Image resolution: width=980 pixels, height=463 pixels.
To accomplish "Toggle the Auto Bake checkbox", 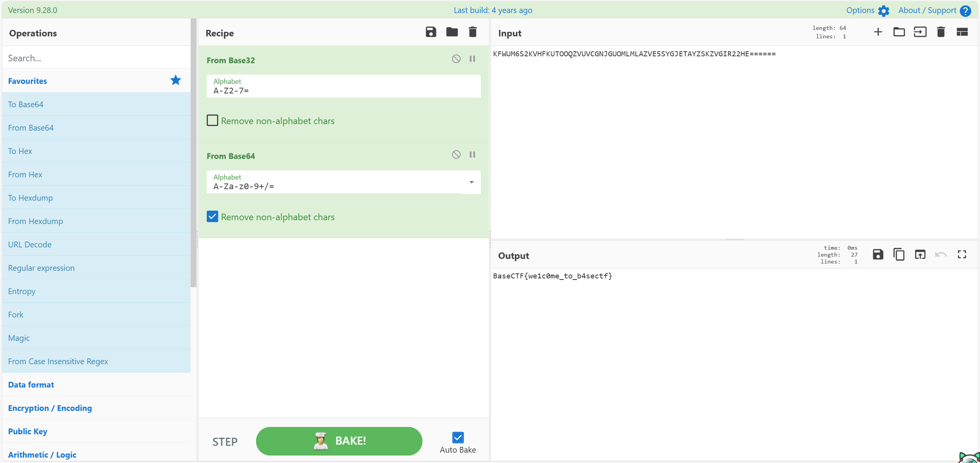I will click(458, 437).
